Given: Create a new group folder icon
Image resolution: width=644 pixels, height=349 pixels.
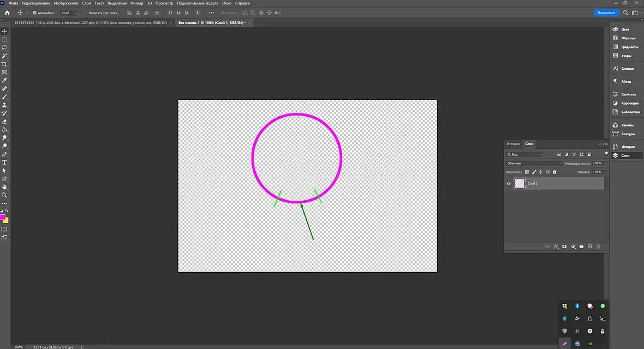Looking at the screenshot, I should tap(581, 246).
